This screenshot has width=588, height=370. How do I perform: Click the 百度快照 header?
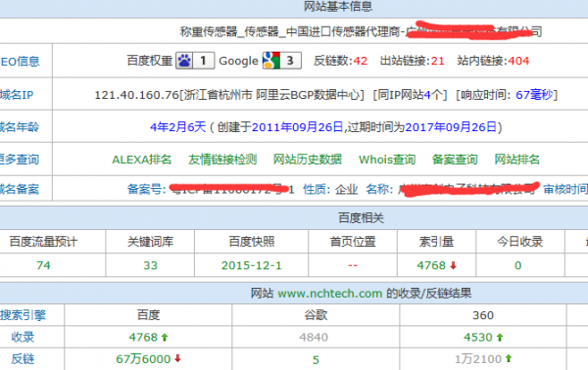(252, 242)
